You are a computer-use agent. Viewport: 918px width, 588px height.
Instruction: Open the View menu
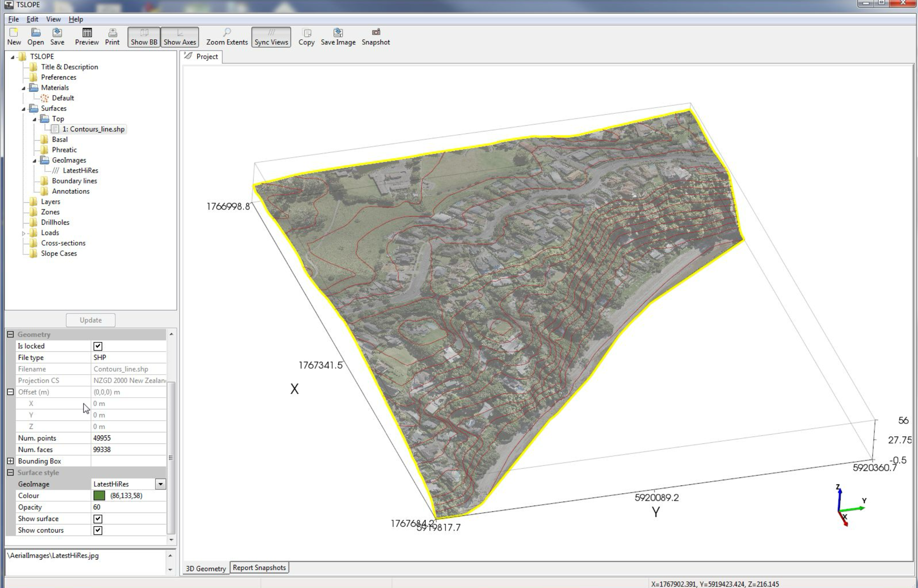click(x=53, y=19)
